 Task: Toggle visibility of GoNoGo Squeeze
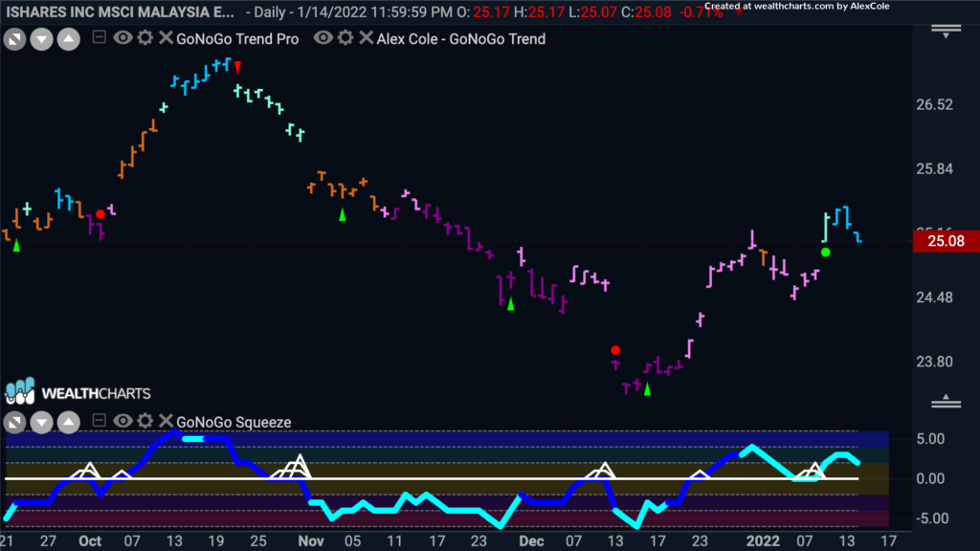click(122, 421)
